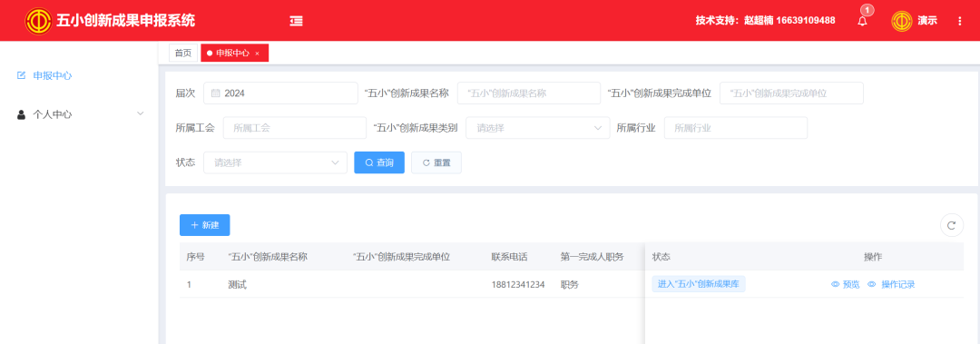The width and height of the screenshot is (980, 344).
Task: Click the 职务 cell in row 1
Action: click(x=569, y=285)
